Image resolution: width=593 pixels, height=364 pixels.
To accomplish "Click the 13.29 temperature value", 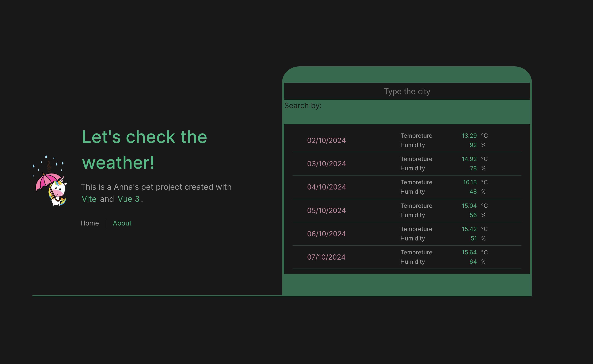I will pyautogui.click(x=469, y=136).
